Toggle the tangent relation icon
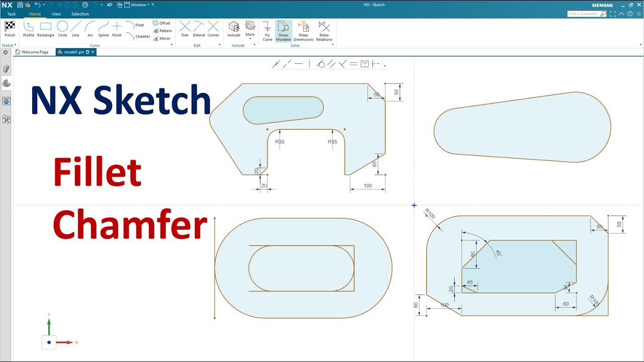Image resolution: width=644 pixels, height=362 pixels. [x=320, y=64]
